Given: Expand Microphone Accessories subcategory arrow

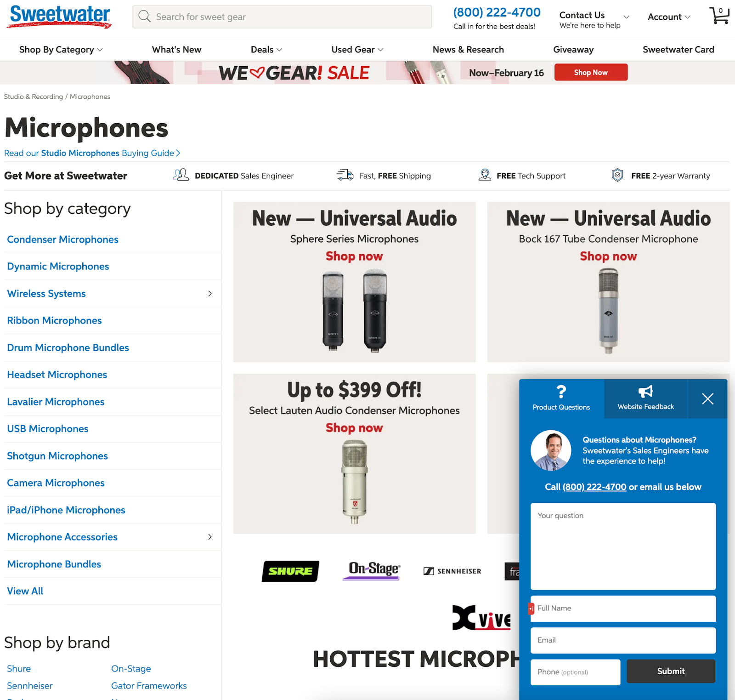Looking at the screenshot, I should point(210,537).
